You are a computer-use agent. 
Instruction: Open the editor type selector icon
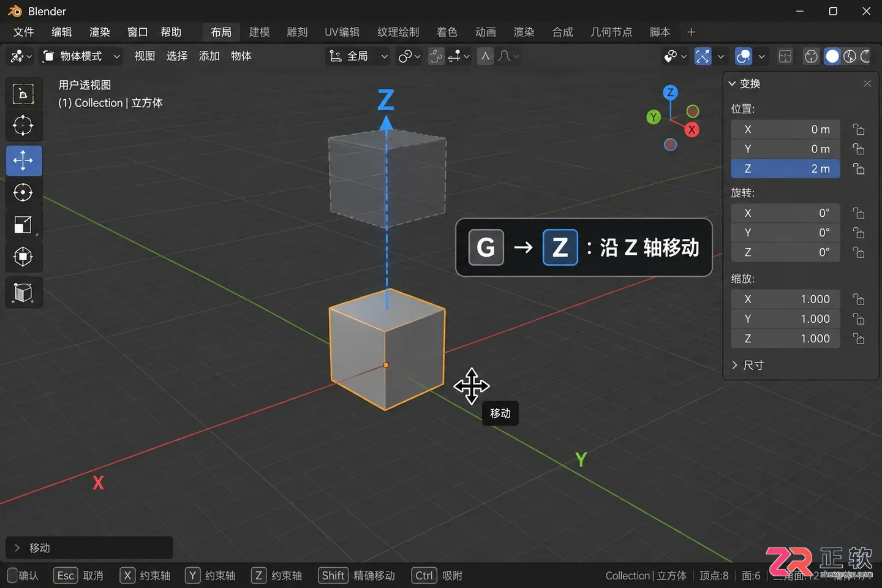[x=20, y=56]
